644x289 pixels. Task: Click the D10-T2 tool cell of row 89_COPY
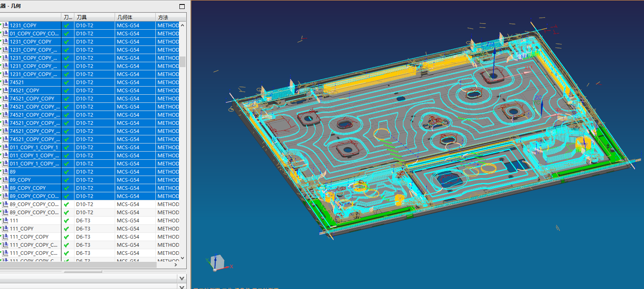pos(94,180)
